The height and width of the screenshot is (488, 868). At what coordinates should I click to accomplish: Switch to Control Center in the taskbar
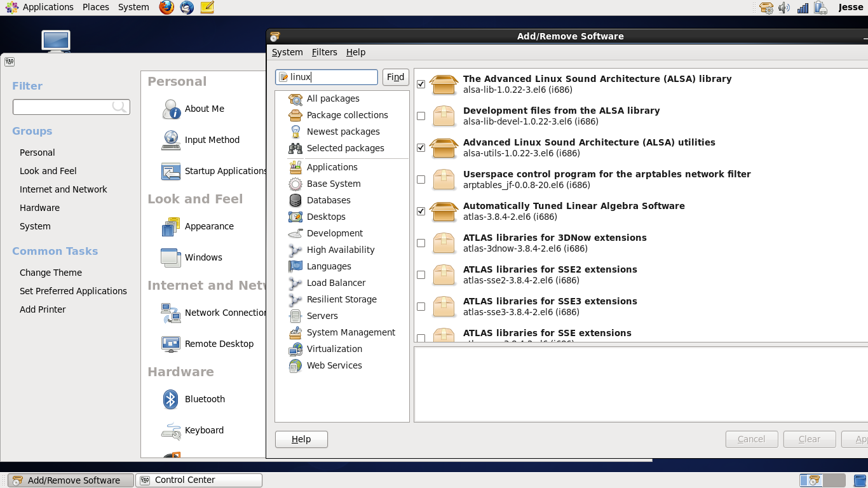click(199, 480)
